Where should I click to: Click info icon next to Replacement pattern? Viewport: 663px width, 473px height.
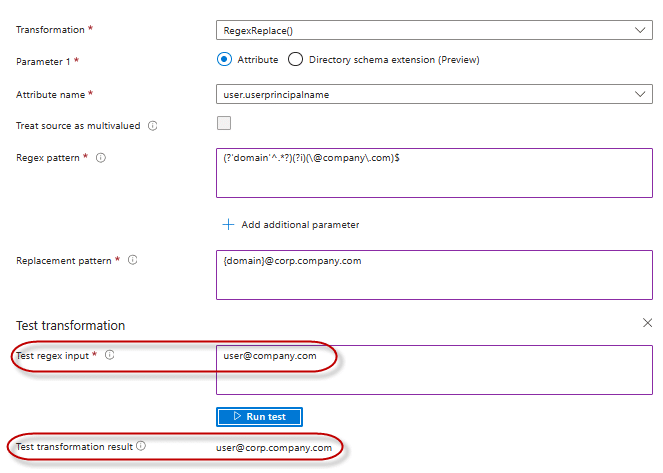pos(133,260)
